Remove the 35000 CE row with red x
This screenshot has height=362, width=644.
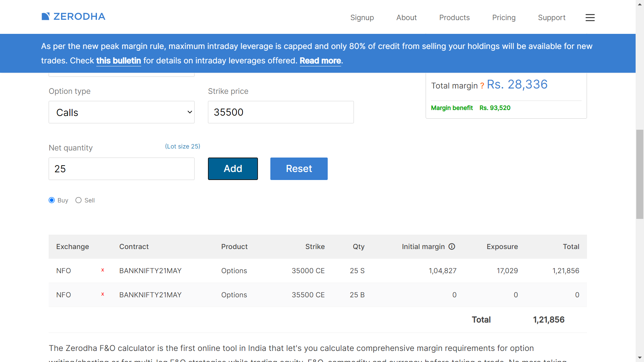pos(103,270)
